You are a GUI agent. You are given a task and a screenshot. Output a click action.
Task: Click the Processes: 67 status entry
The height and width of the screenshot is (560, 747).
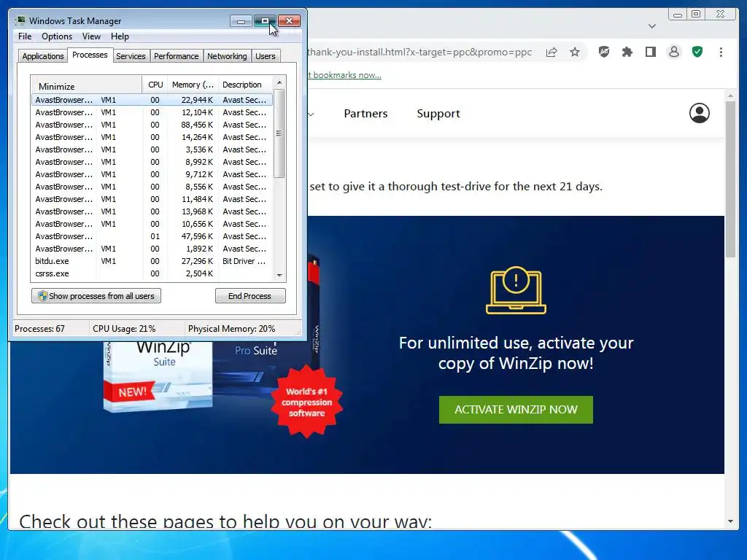point(39,329)
